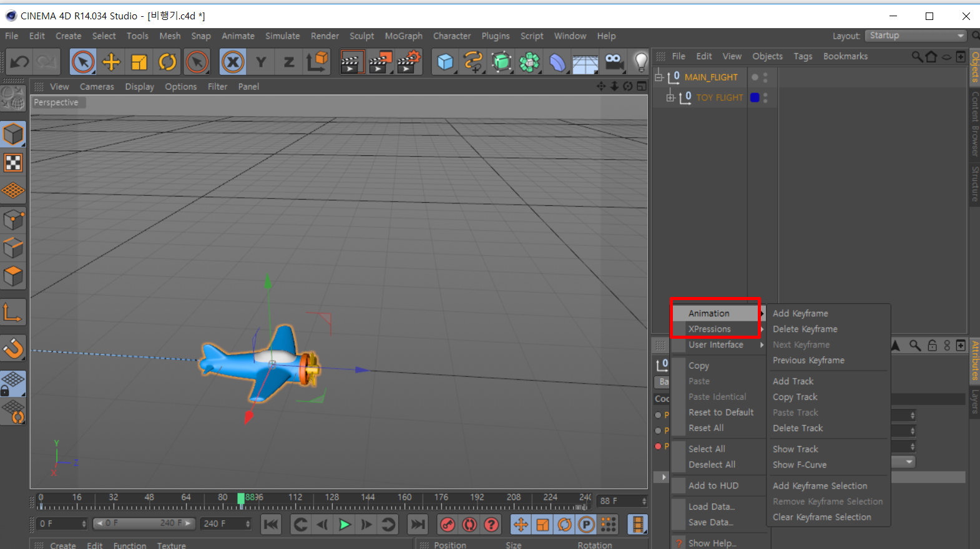
Task: Open the Content Browser side tab
Action: pyautogui.click(x=974, y=124)
